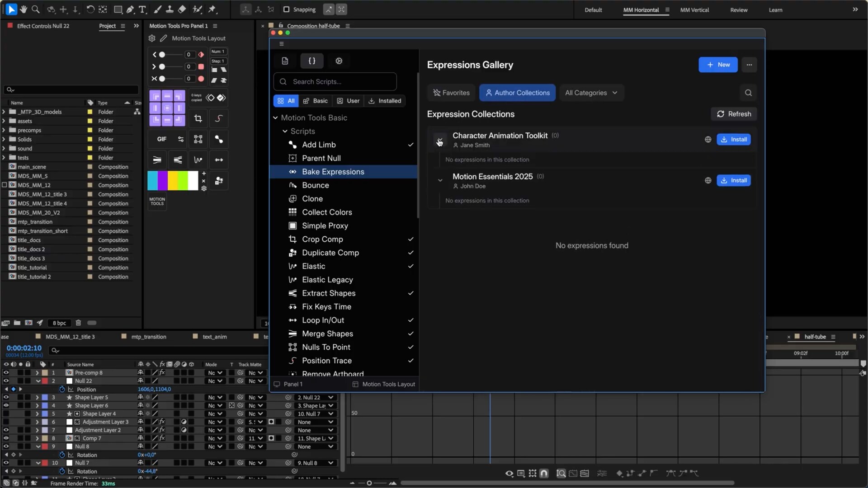The image size is (868, 488).
Task: Adjust the timeline zoom slider at bottom
Action: pos(369,483)
